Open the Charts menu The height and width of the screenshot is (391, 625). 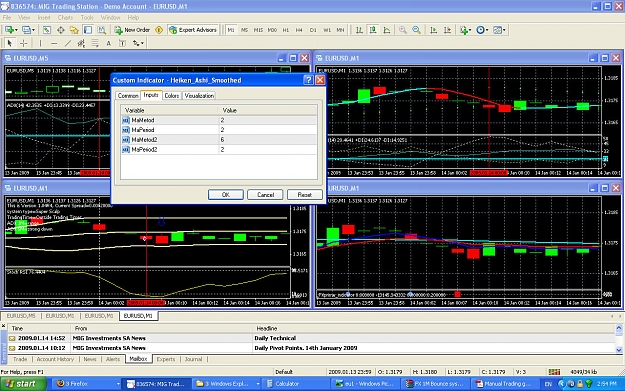pyautogui.click(x=65, y=18)
